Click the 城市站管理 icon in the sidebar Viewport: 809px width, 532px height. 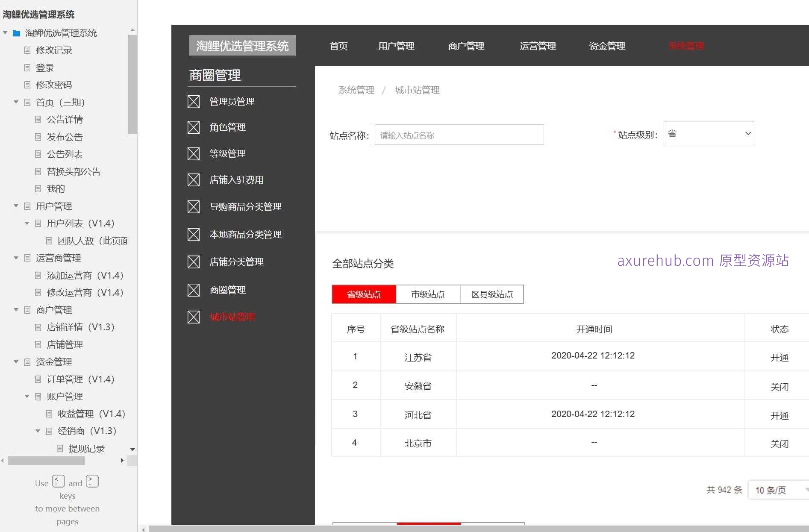point(194,317)
